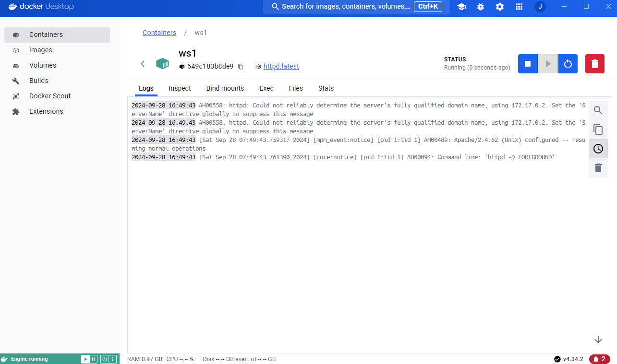The width and height of the screenshot is (617, 364).
Task: Click the Learning center graduation cap icon
Action: point(461,7)
